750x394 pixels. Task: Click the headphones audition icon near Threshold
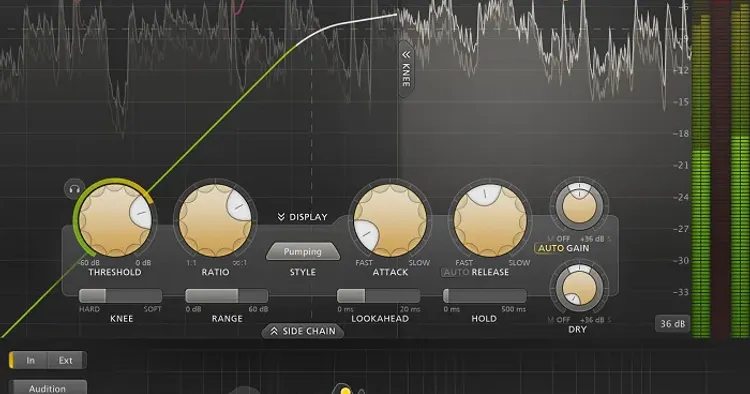coord(74,189)
